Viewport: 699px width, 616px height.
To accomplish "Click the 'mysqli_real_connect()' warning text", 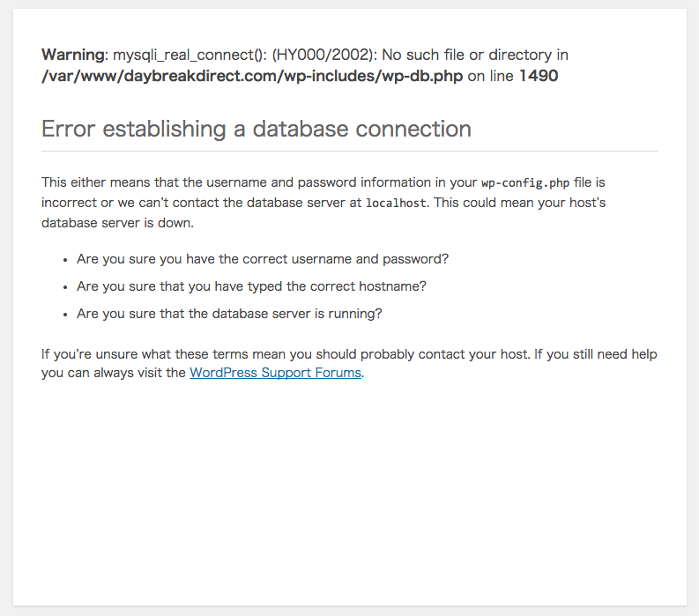I will click(x=190, y=55).
